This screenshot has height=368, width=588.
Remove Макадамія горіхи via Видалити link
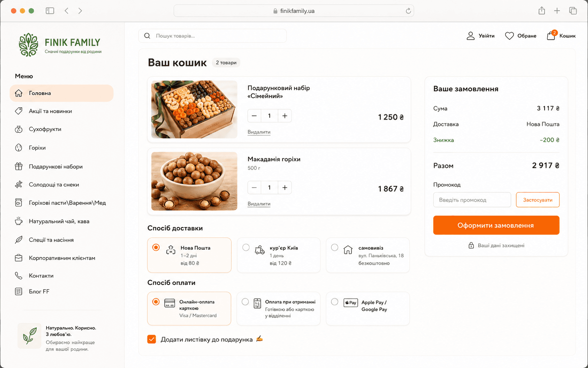pyautogui.click(x=259, y=204)
